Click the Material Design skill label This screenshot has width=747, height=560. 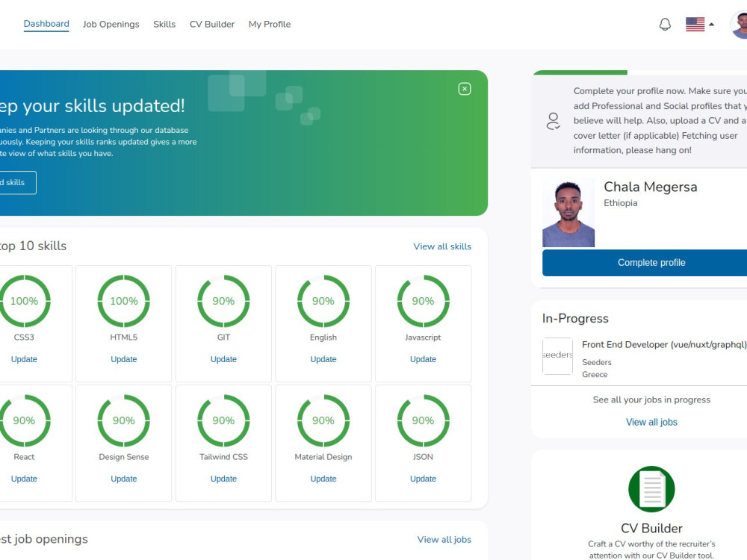pos(323,457)
